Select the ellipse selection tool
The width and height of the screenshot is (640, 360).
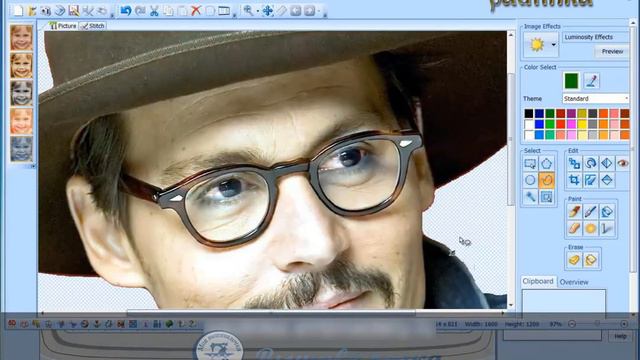tap(530, 180)
